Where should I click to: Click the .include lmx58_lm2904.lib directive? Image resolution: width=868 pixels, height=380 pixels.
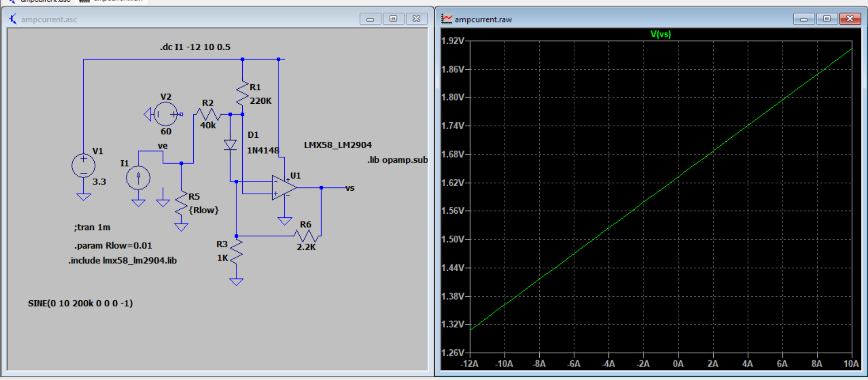pos(123,260)
